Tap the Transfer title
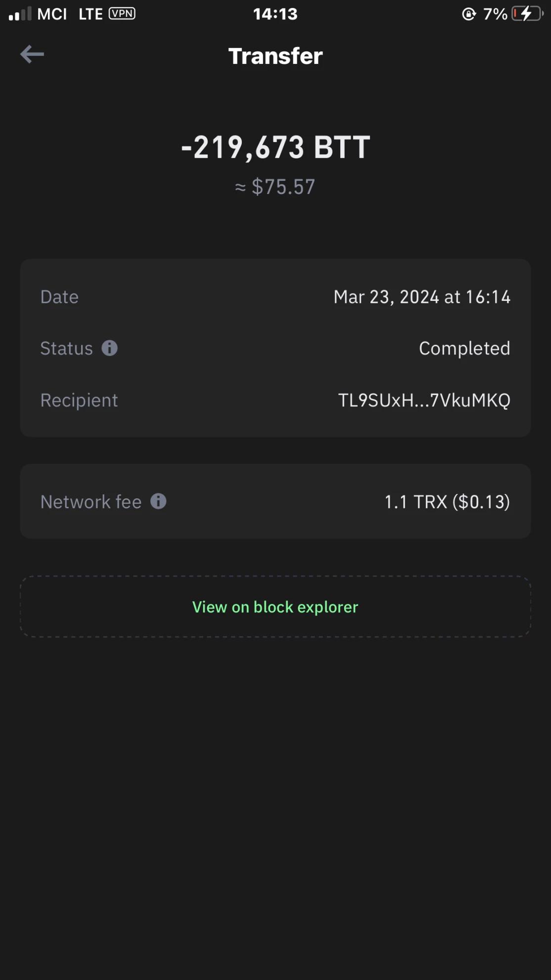Viewport: 551px width, 980px height. pos(275,56)
